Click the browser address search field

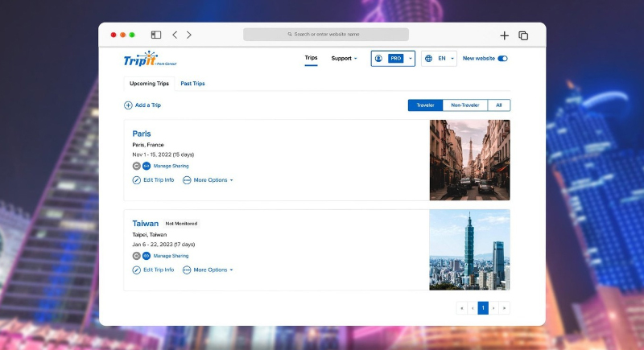coord(326,35)
